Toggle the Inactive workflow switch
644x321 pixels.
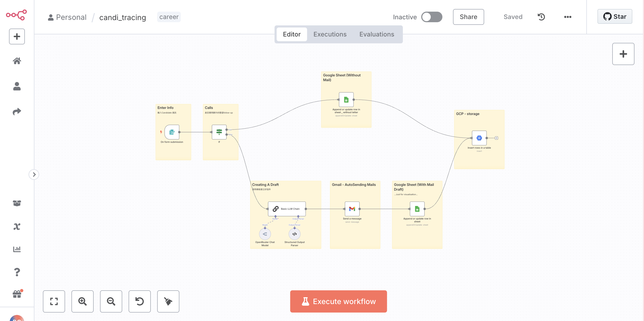[x=432, y=17]
